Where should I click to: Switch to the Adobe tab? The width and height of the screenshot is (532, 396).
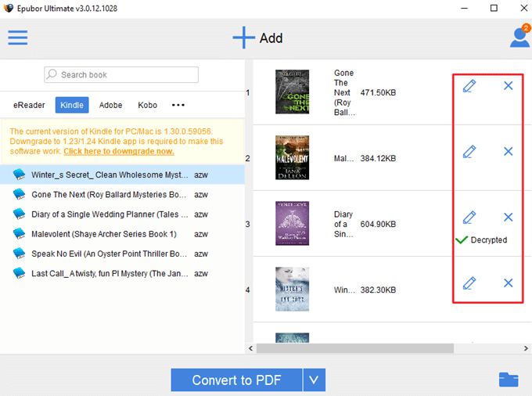click(x=110, y=105)
